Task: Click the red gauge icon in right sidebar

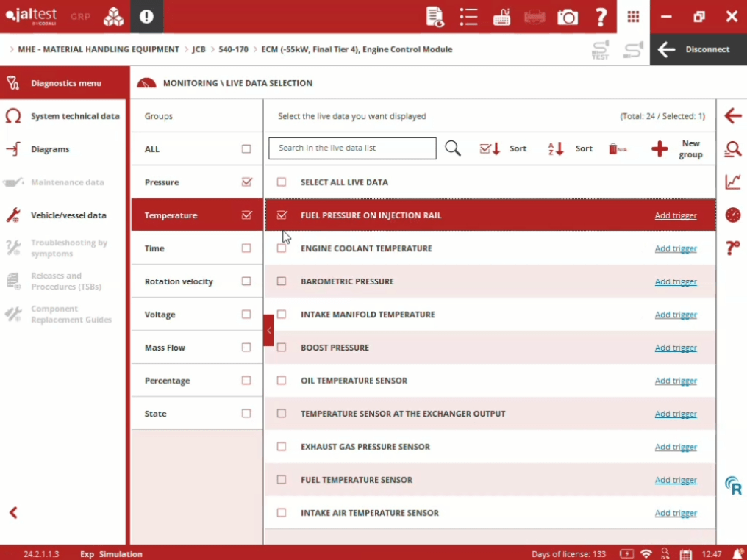Action: pos(732,215)
